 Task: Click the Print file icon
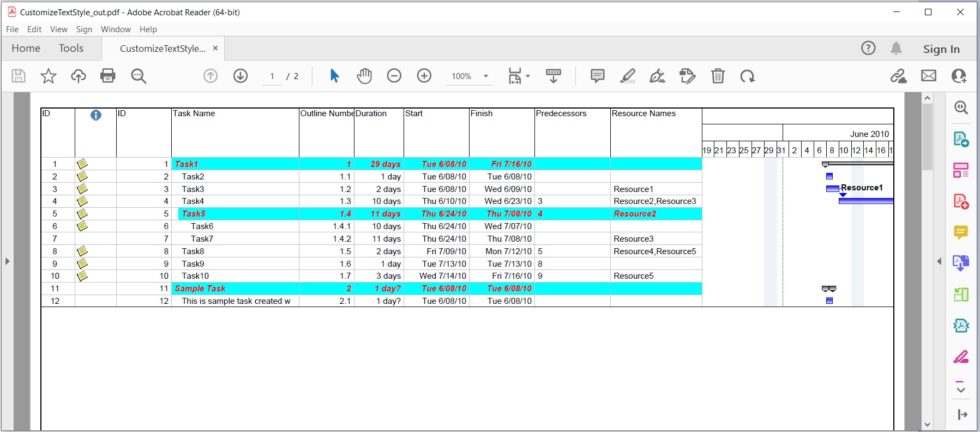108,76
